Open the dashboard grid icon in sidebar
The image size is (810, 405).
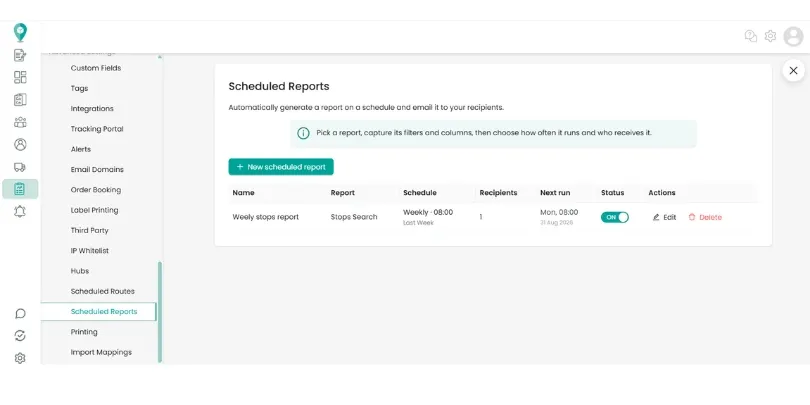pos(20,77)
